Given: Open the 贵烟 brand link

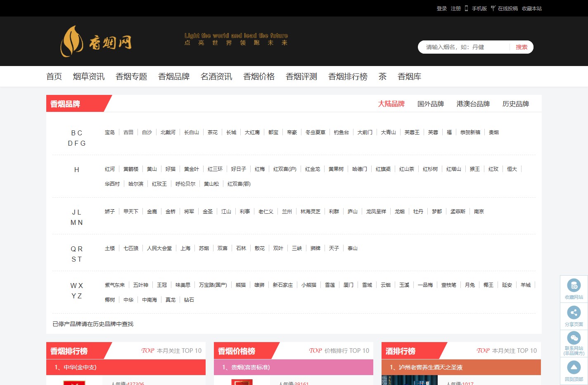Looking at the screenshot, I should 494,132.
